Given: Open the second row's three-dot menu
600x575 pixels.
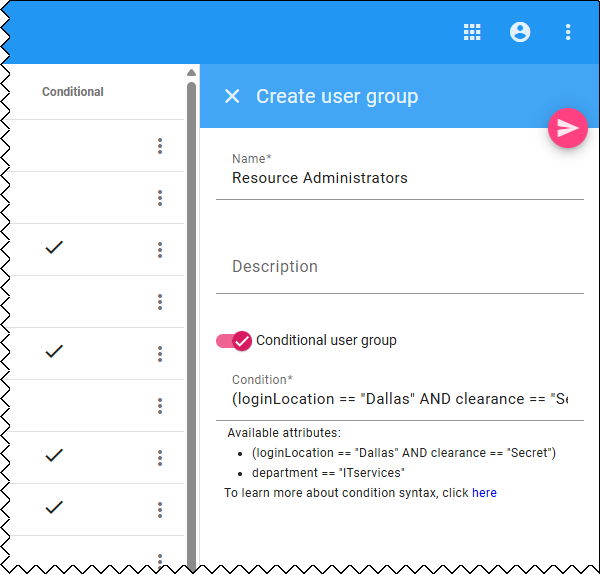Looking at the screenshot, I should click(x=160, y=198).
